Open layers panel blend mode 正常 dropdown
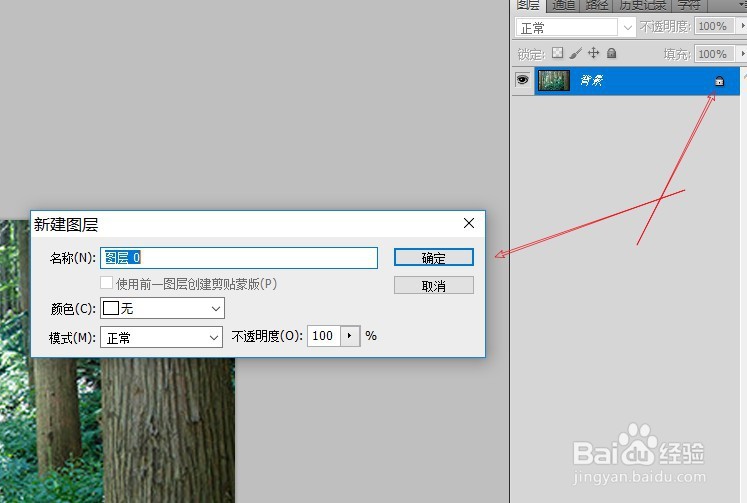This screenshot has width=747, height=503. 575,28
